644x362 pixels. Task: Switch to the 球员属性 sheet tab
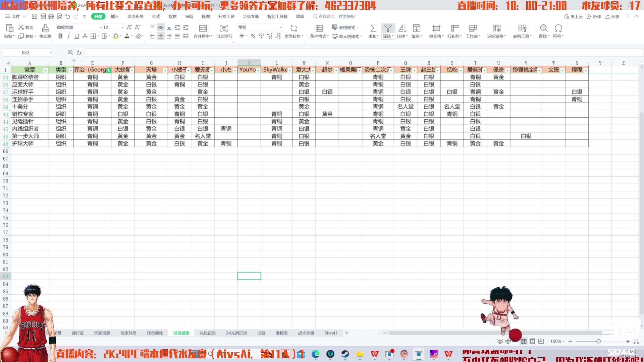click(x=155, y=333)
